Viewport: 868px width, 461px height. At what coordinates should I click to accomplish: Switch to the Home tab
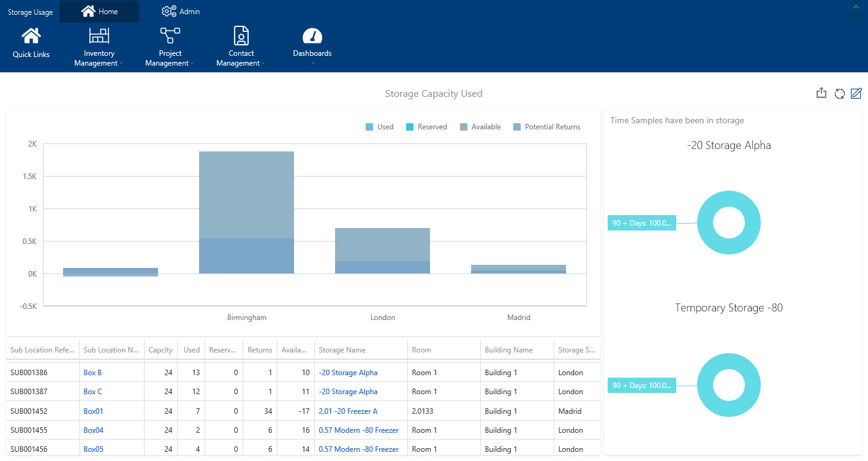(x=99, y=10)
